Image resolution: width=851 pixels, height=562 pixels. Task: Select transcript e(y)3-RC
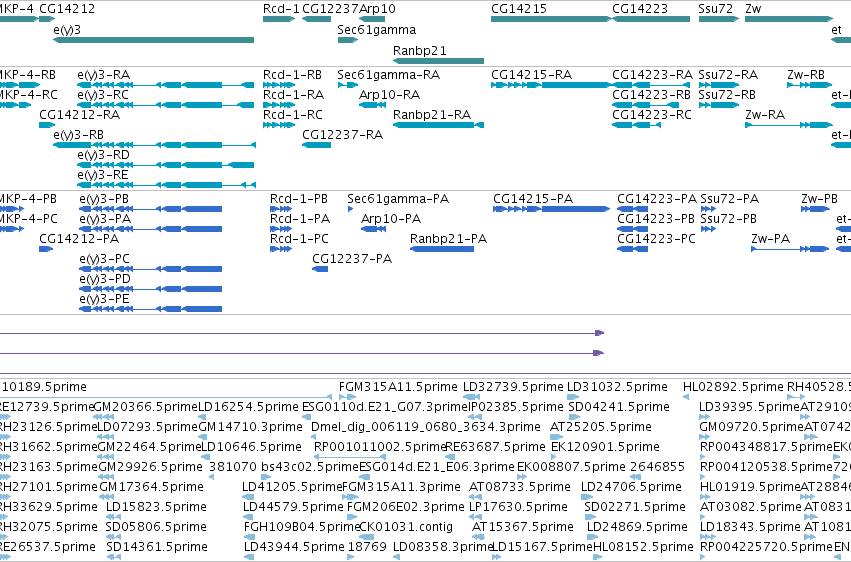click(166, 105)
